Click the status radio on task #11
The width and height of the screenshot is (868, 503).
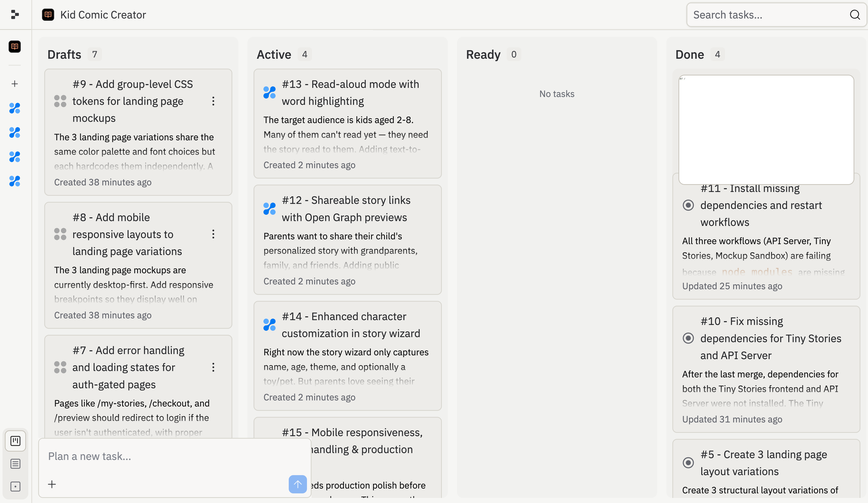tap(688, 205)
